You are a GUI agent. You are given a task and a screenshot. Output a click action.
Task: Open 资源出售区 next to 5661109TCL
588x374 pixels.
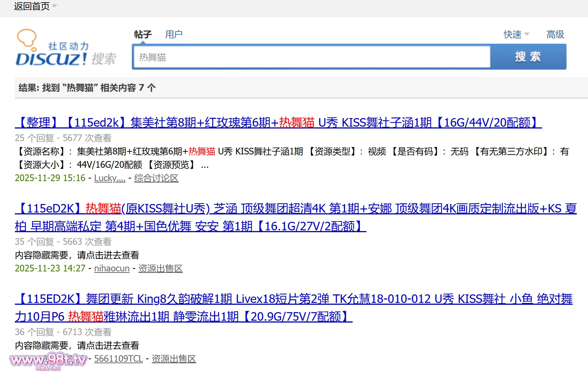(174, 359)
